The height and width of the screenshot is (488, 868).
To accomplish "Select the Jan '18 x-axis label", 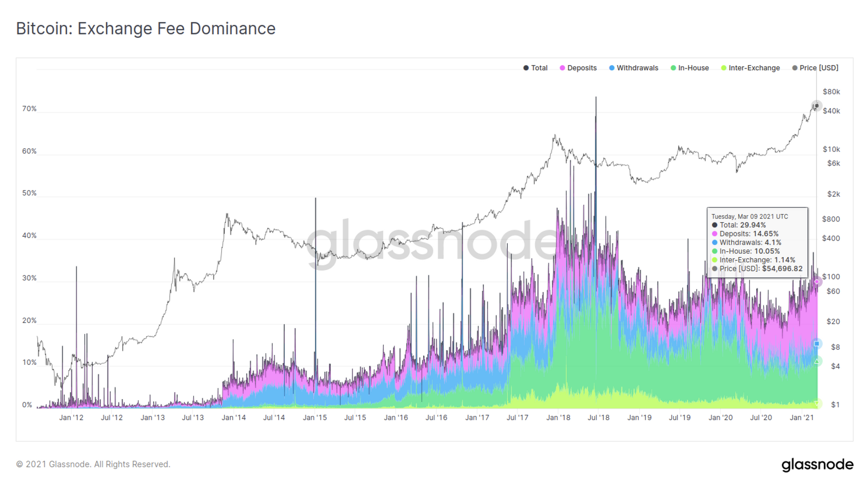I will pos(558,418).
